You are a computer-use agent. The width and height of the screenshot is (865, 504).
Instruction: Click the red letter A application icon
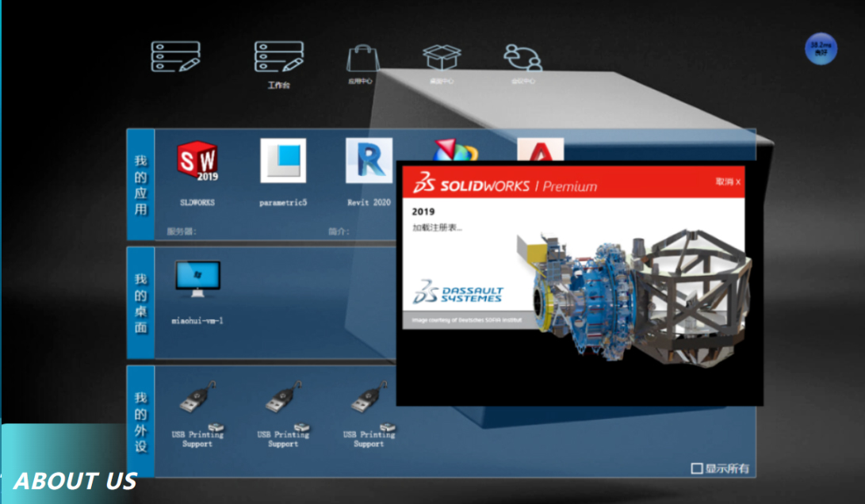541,150
